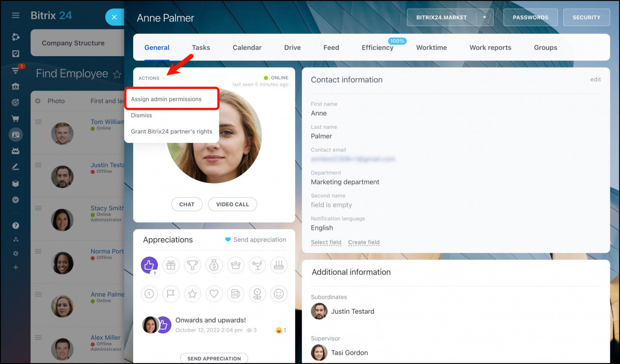
Task: Select the thumbs-up appreciation icon
Action: pos(149,265)
